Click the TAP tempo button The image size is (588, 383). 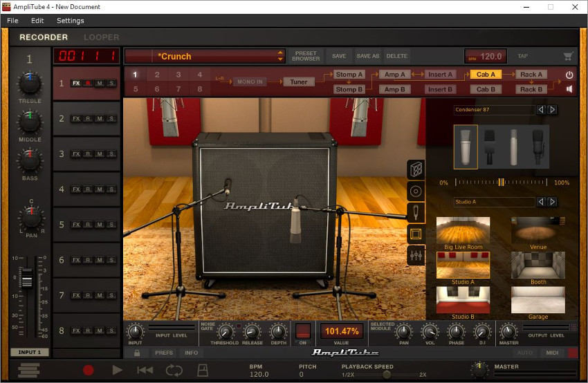[x=523, y=56]
